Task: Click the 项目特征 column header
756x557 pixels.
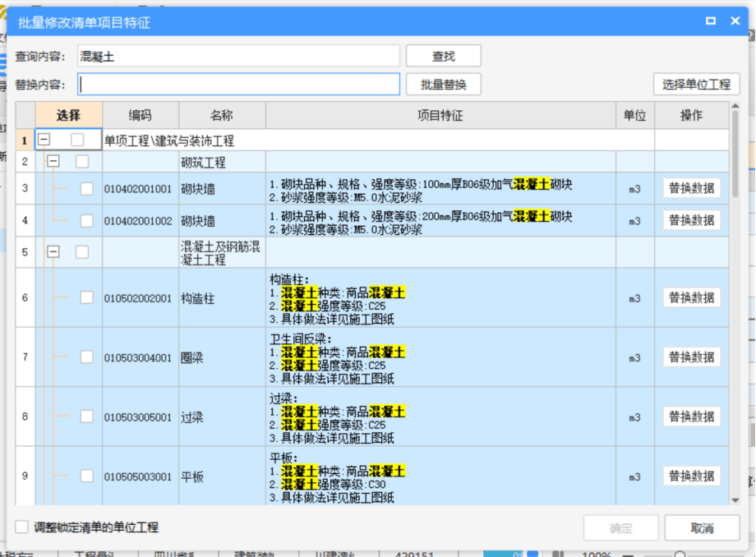Action: (x=440, y=116)
